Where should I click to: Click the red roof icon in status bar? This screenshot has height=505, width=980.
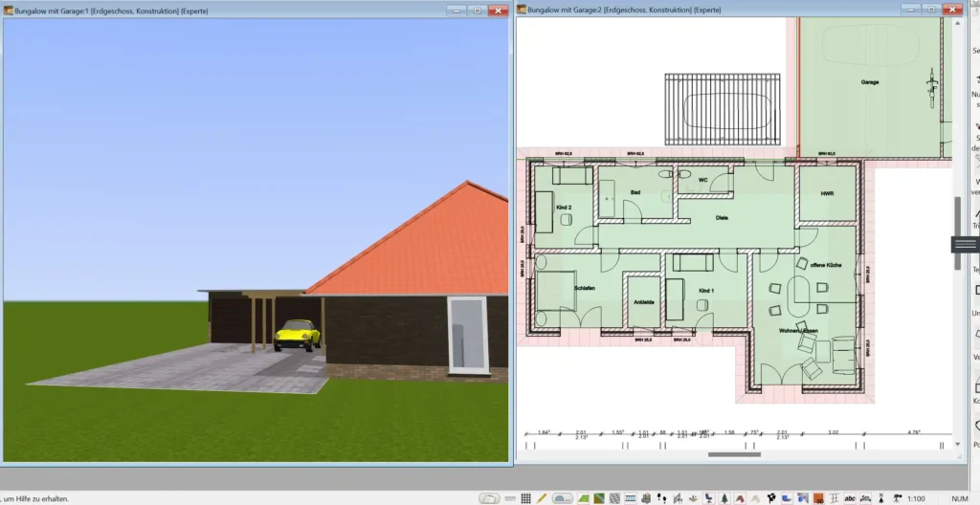740,497
